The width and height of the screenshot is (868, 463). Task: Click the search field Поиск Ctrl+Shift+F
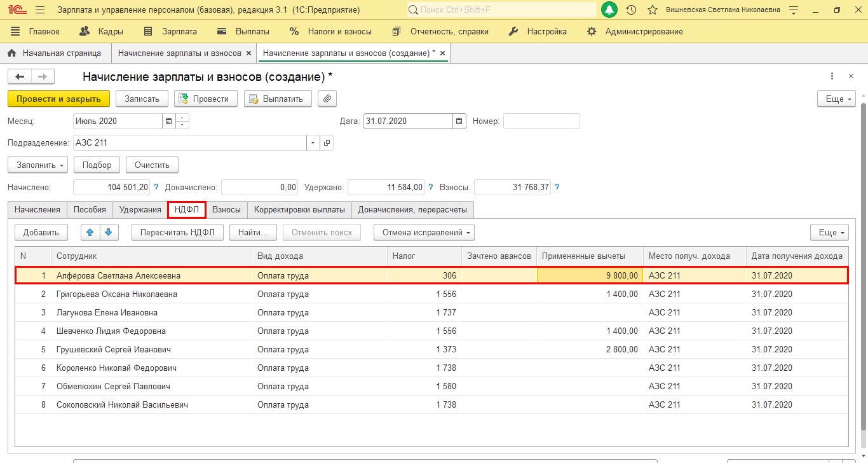501,10
